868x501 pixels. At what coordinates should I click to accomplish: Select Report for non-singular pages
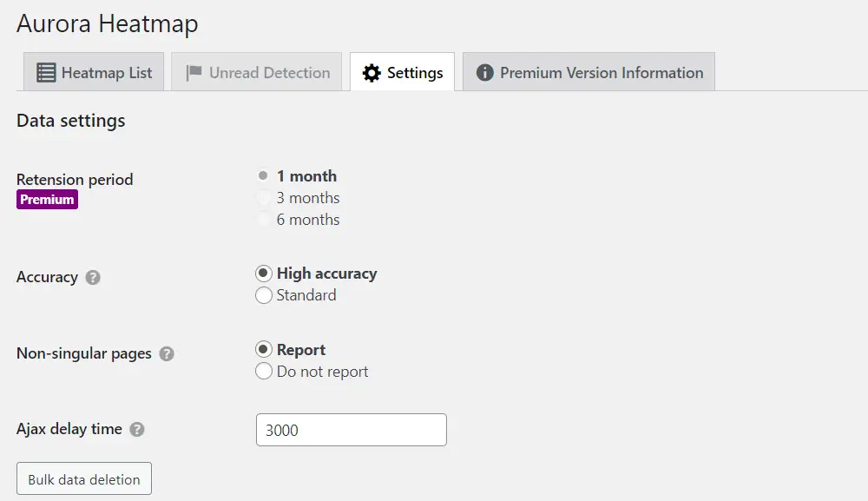point(264,350)
